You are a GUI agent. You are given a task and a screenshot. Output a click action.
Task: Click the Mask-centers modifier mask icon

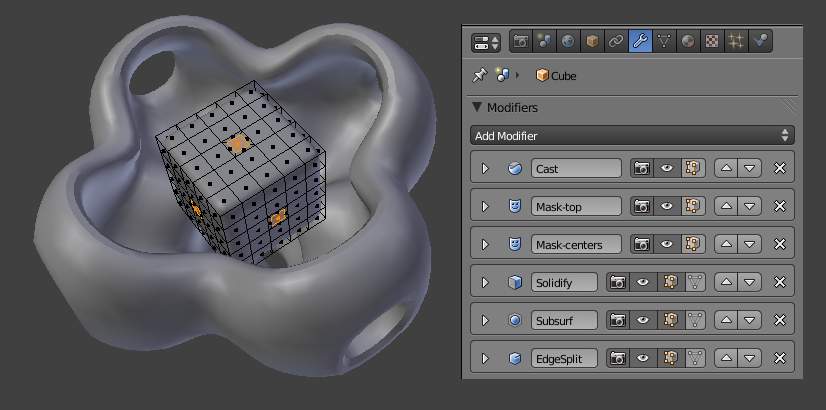coord(515,245)
